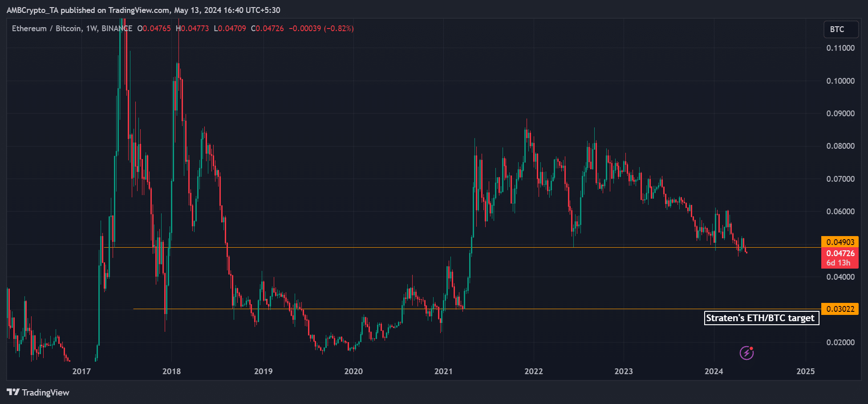Click the 1W interval label in legend
This screenshot has width=868, height=404.
click(x=92, y=29)
